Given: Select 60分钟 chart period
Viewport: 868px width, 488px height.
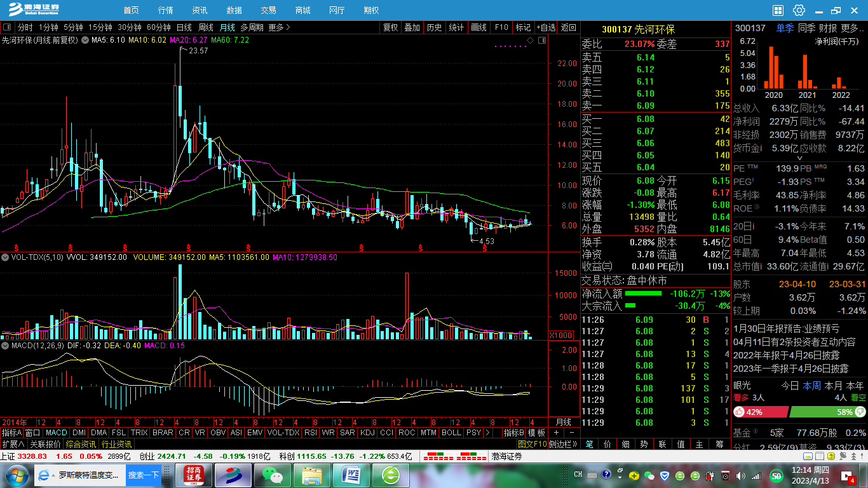Looking at the screenshot, I should pyautogui.click(x=159, y=27).
